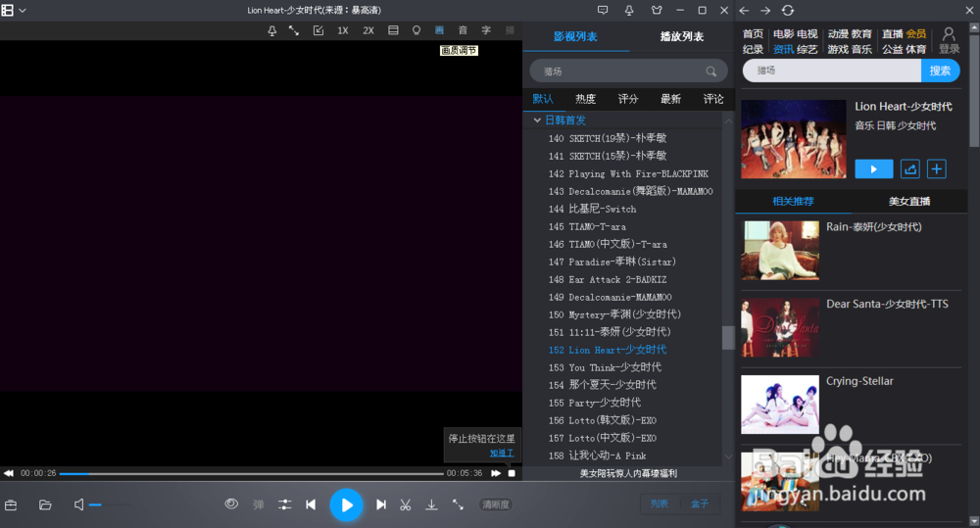The image size is (980, 528).
Task: Click the expand arrows icon in top toolbar
Action: (294, 30)
